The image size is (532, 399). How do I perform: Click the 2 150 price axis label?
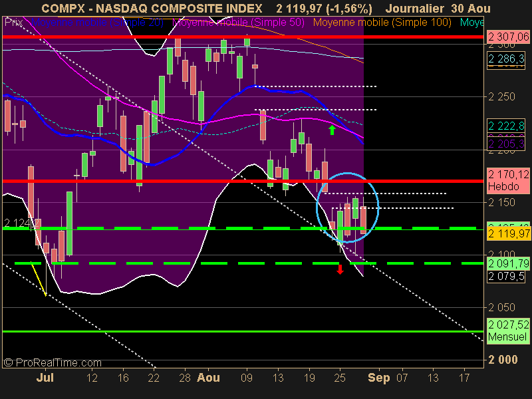pos(501,203)
